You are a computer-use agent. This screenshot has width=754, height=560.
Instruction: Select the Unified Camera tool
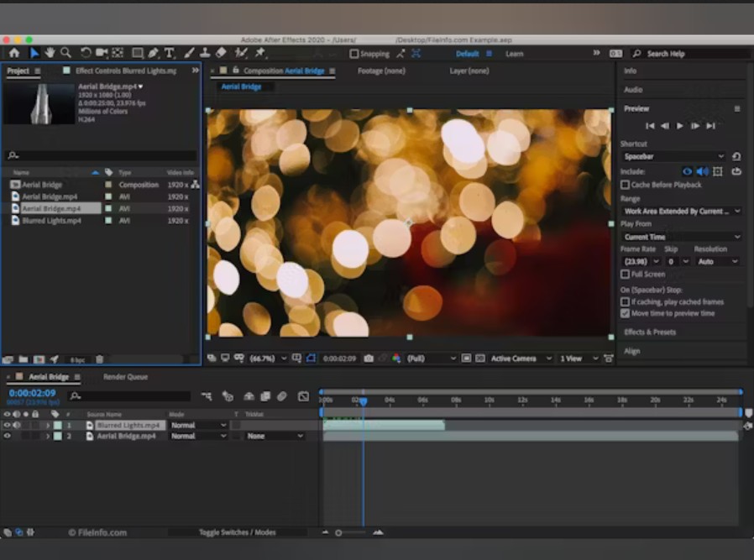[102, 53]
